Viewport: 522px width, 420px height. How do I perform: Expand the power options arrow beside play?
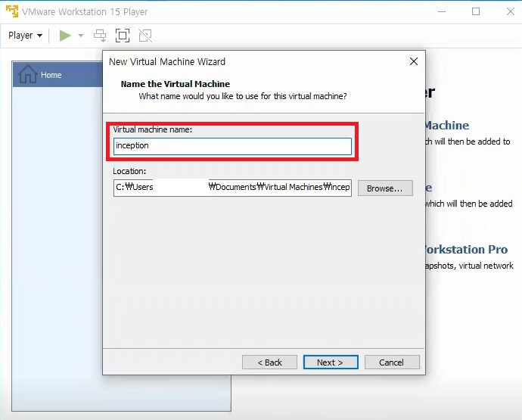pos(80,36)
